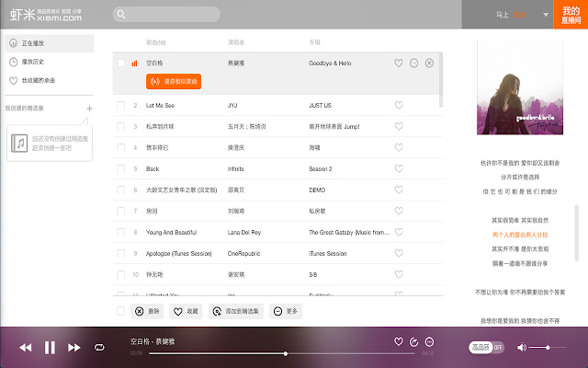Click the orange login link
The height and width of the screenshot is (368, 588).
coord(519,15)
